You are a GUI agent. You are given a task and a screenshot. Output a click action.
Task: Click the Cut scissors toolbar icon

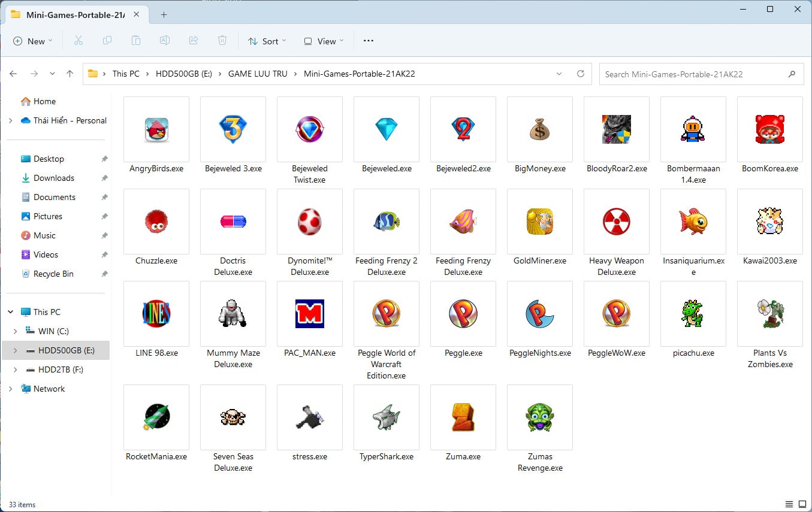(x=78, y=41)
